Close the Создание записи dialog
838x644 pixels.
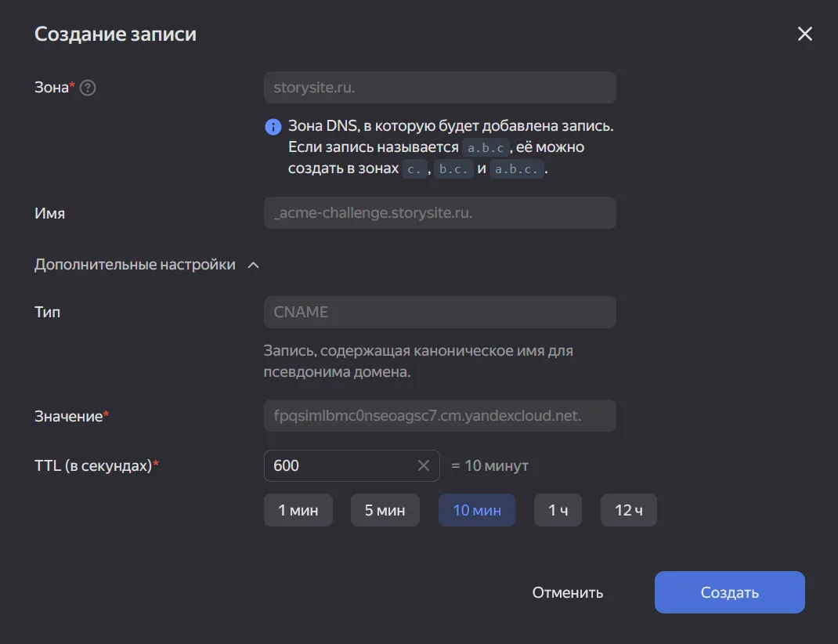click(x=804, y=34)
